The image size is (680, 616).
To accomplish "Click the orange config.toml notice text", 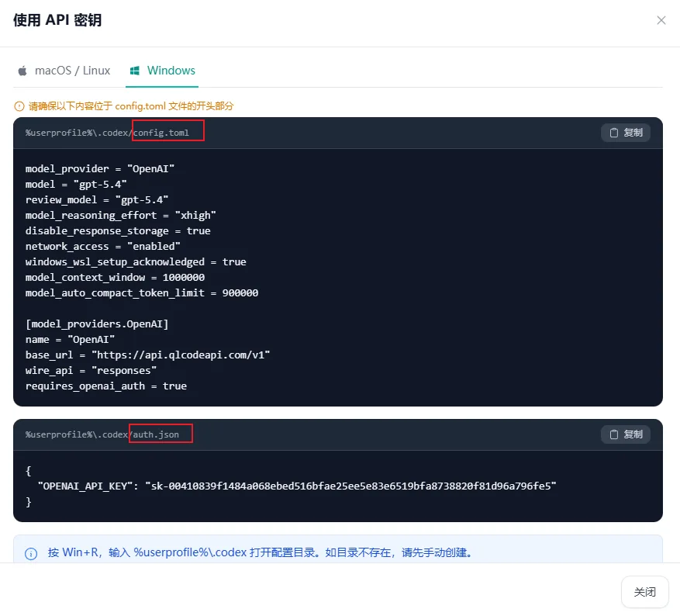I will [131, 106].
